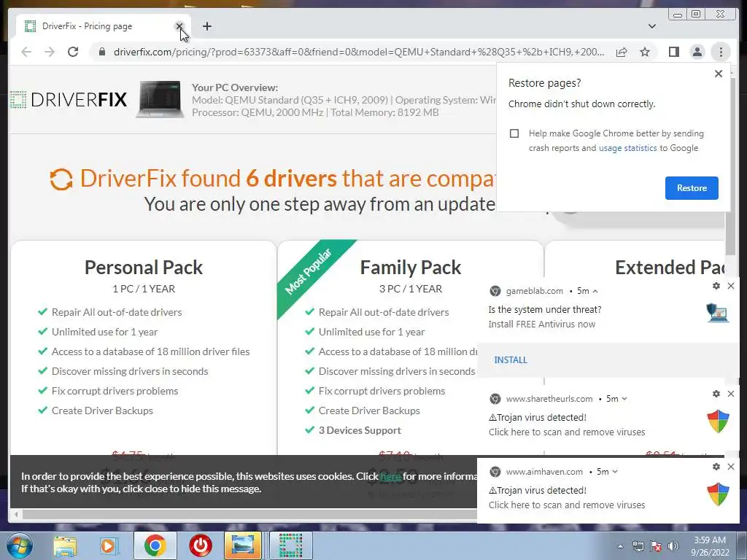Click the gameblab.com antivirus image icon

coord(718,313)
